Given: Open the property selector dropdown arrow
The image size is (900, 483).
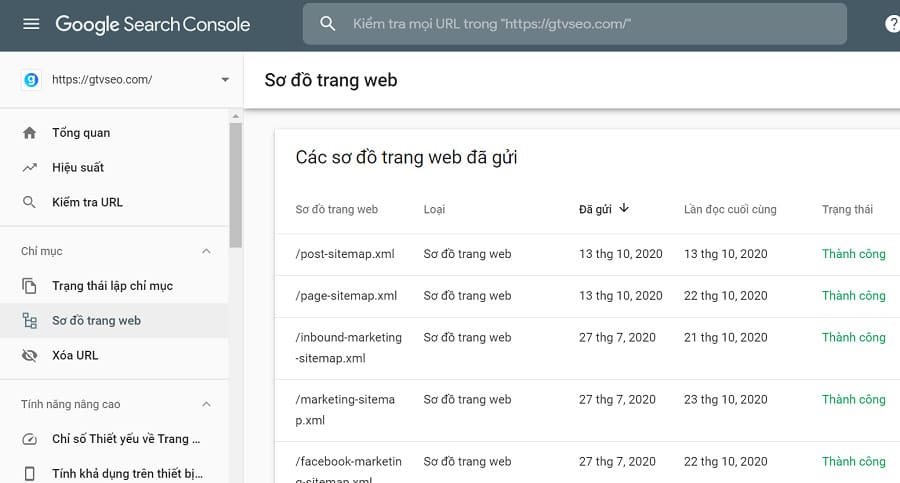Looking at the screenshot, I should pyautogui.click(x=225, y=80).
